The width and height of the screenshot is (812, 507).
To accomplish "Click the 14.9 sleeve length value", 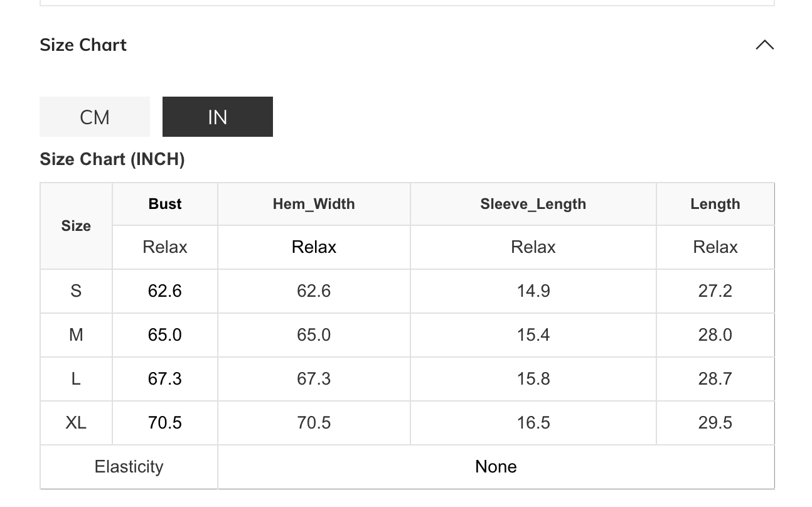I will coord(533,291).
